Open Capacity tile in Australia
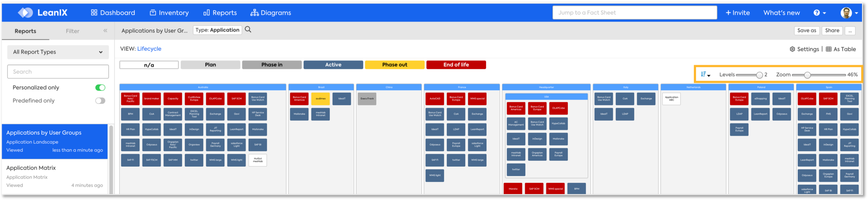This screenshot has height=200, width=868. (x=173, y=99)
